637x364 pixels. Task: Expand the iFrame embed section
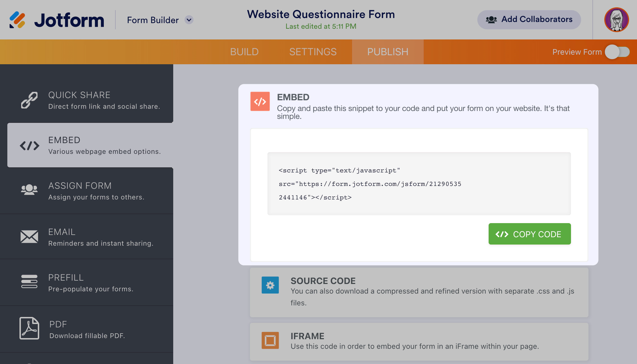[x=419, y=341]
